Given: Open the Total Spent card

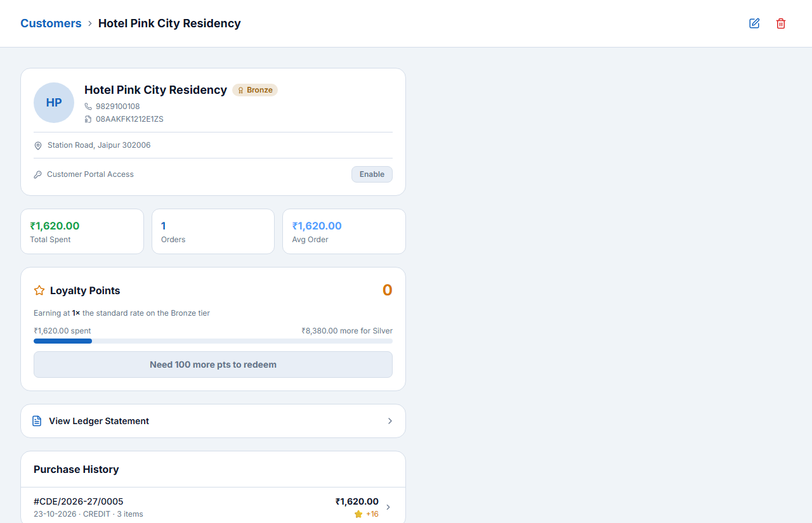Looking at the screenshot, I should [x=82, y=231].
